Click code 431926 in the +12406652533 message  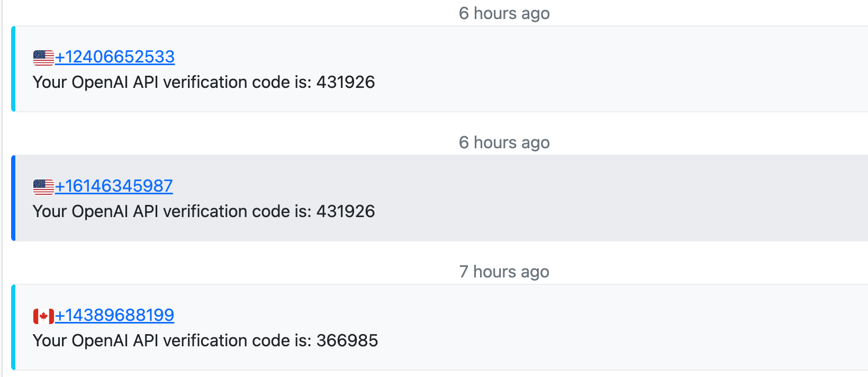(x=346, y=82)
